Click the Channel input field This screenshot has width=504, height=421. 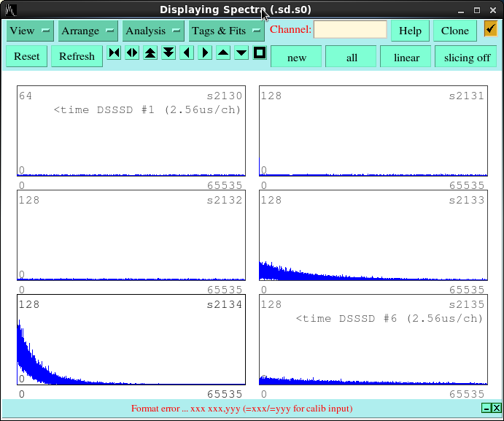click(350, 30)
